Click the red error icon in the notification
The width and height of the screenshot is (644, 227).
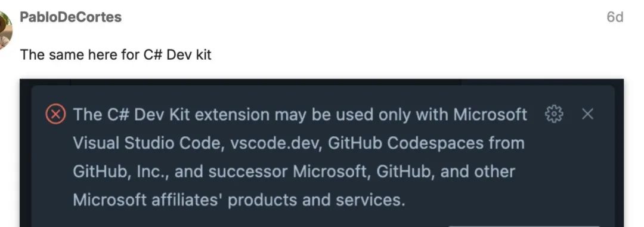pos(55,114)
